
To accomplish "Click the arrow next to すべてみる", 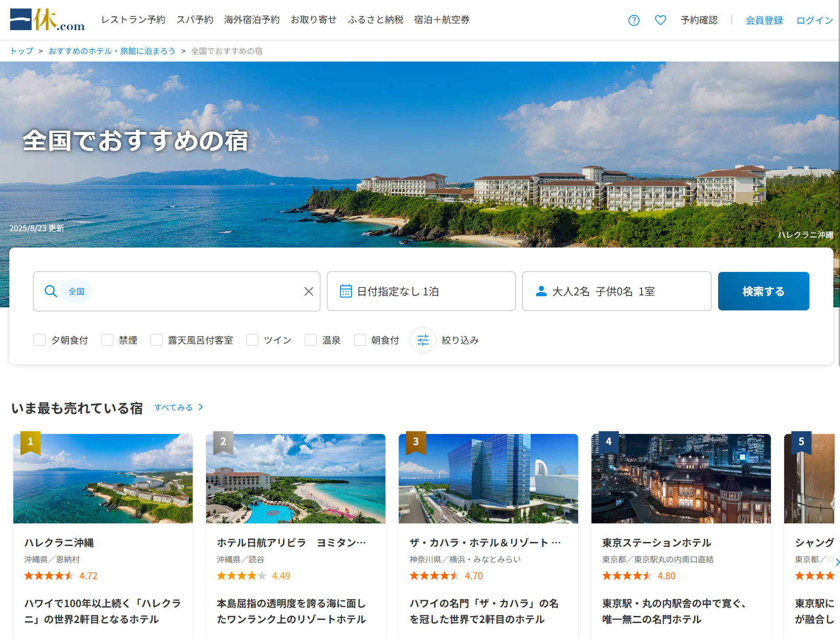I will pyautogui.click(x=201, y=407).
